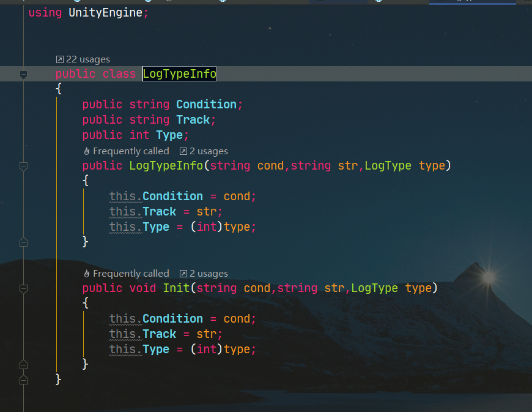Open "2 usages" link above Init method
The width and height of the screenshot is (532, 412).
click(x=204, y=274)
